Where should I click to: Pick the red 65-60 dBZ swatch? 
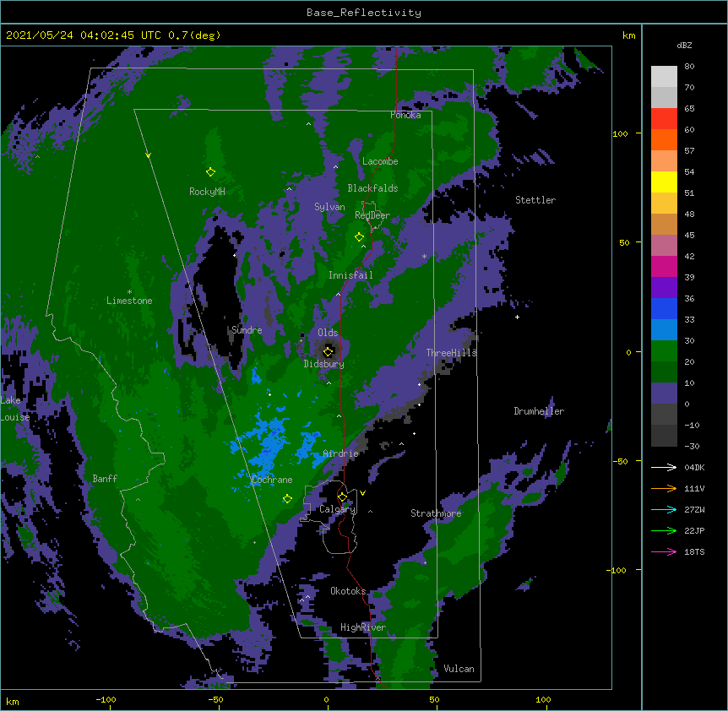coord(664,119)
